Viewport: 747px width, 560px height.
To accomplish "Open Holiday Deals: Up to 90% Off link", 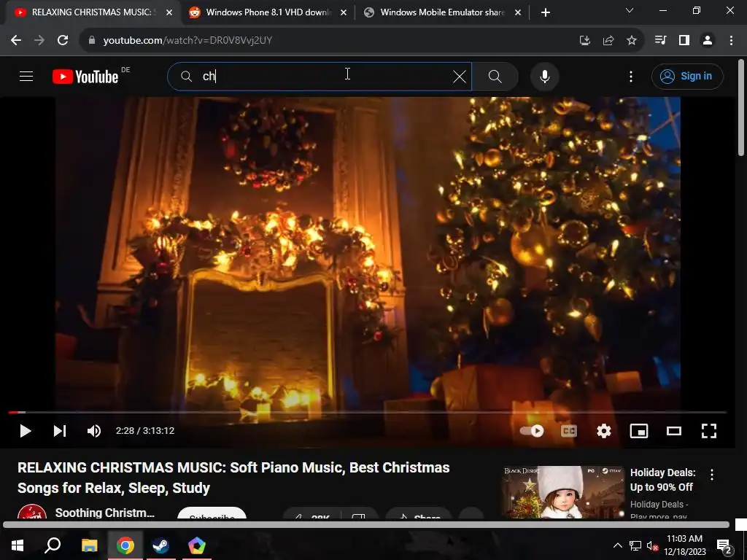I will click(x=662, y=480).
